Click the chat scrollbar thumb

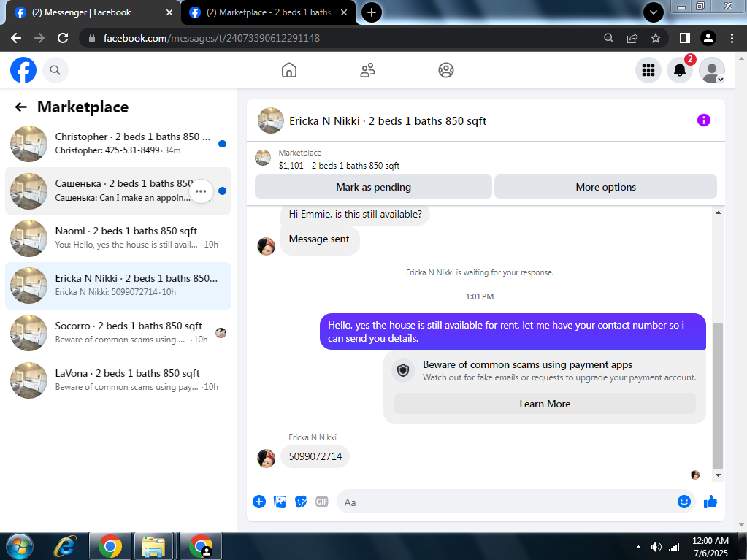coord(718,396)
